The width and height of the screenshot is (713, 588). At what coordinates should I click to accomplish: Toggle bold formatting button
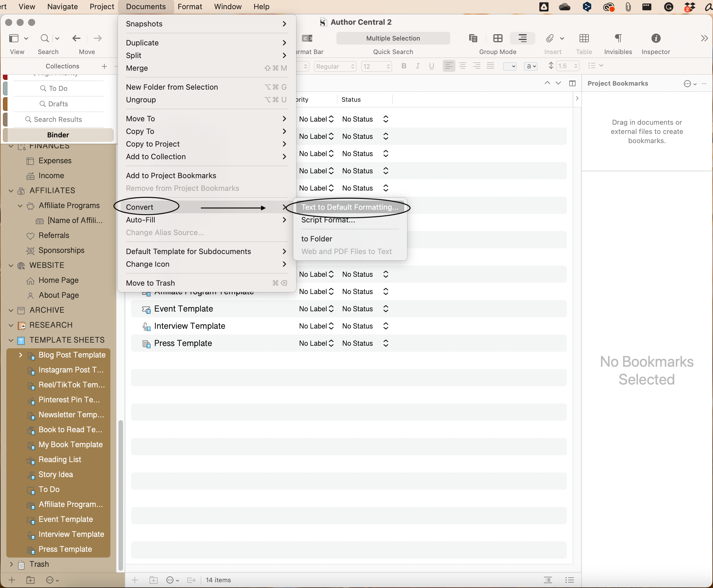pyautogui.click(x=404, y=66)
